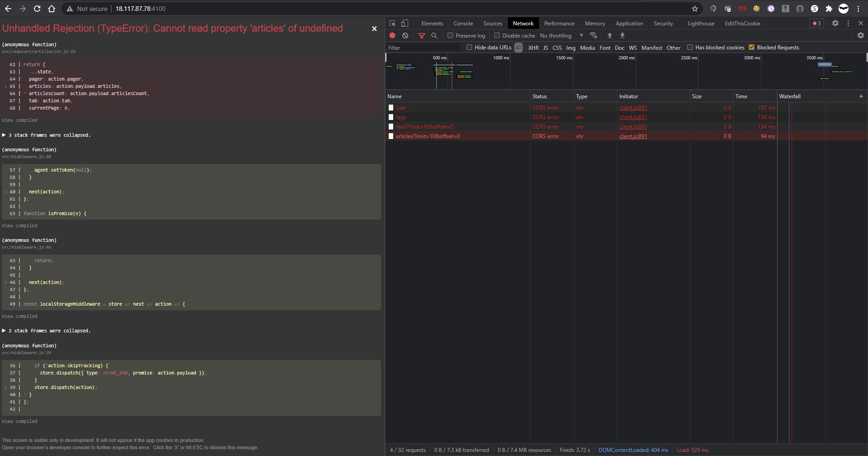Image resolution: width=868 pixels, height=456 pixels.
Task: Click View compiled under articleList.js
Action: [x=19, y=120]
